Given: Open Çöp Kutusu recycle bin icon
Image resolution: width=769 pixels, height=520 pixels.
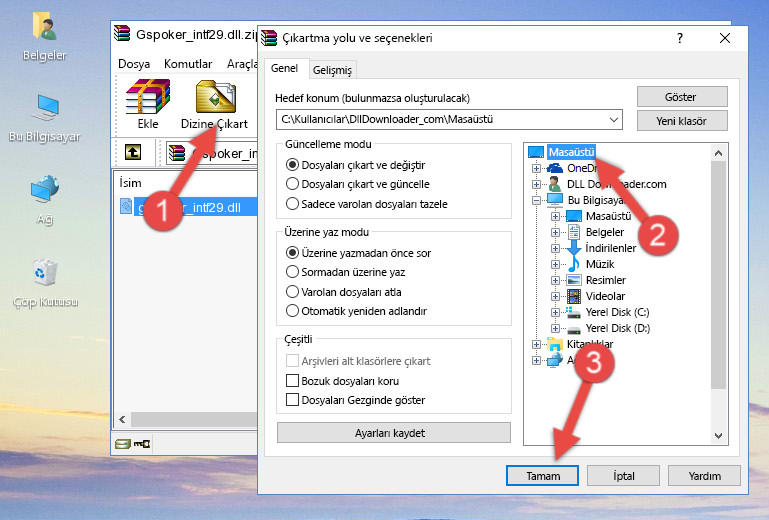Looking at the screenshot, I should [x=45, y=272].
